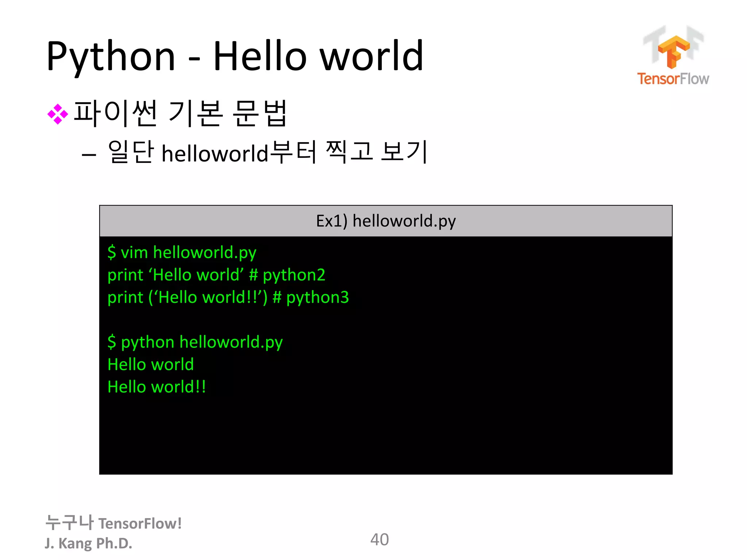Click the '$ vim helloworld.py' line

[182, 253]
